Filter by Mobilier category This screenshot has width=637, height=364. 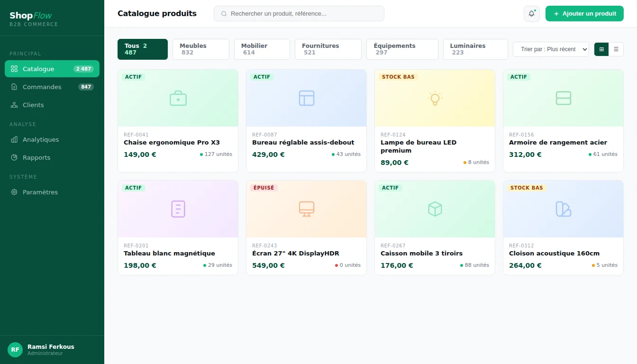262,49
